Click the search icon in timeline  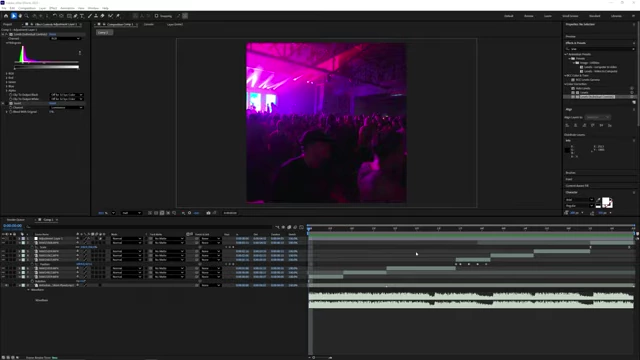point(28,227)
